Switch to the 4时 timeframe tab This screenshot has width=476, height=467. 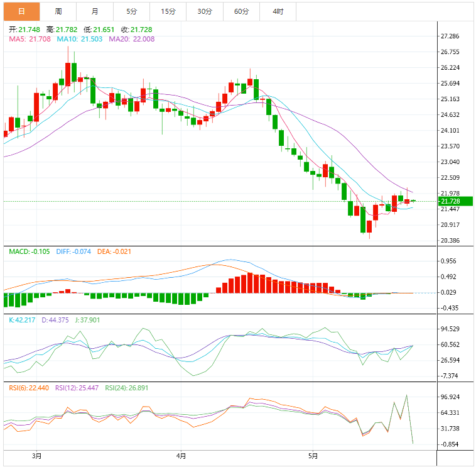tap(278, 11)
